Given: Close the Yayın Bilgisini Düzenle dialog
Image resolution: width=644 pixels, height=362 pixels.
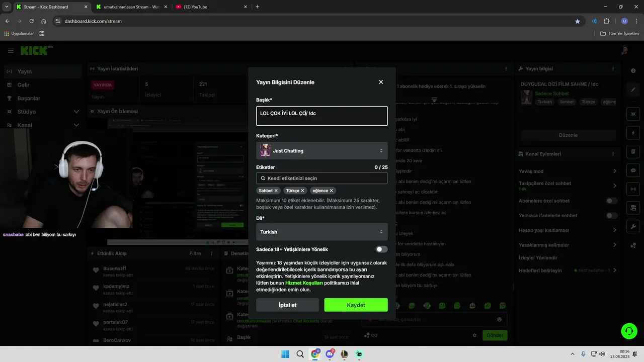Looking at the screenshot, I should [381, 82].
